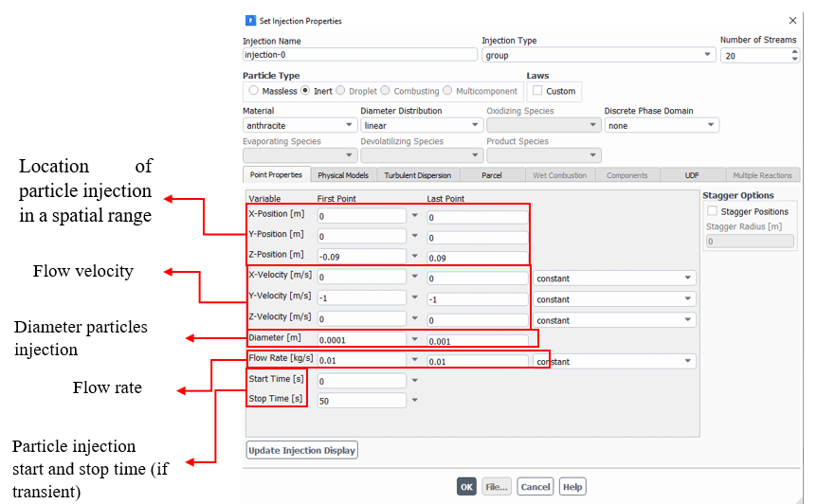This screenshot has width=817, height=504.
Task: Click the Cancel button
Action: (x=535, y=487)
